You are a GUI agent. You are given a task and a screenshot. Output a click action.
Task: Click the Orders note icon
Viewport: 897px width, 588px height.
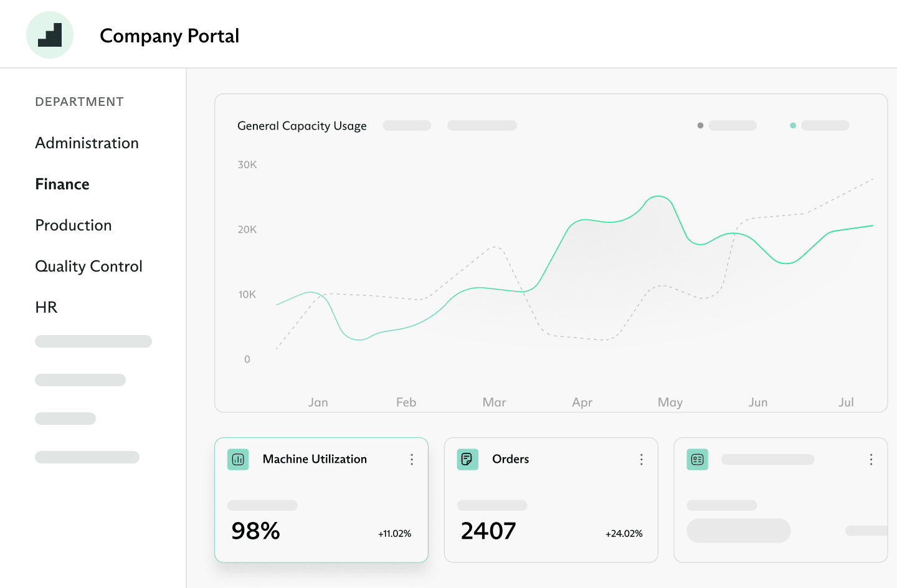point(467,460)
